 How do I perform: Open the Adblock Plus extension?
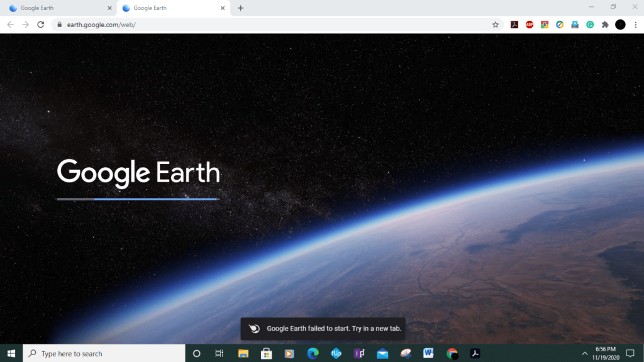pyautogui.click(x=530, y=25)
